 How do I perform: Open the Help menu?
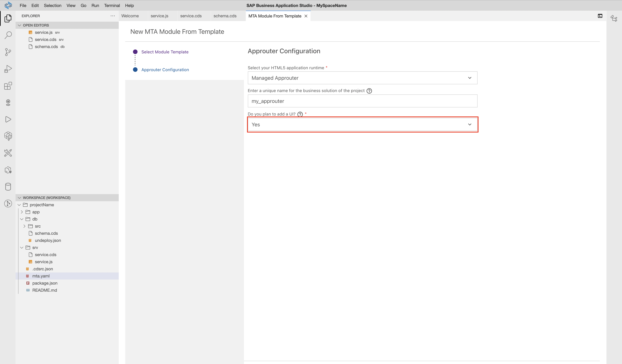129,6
